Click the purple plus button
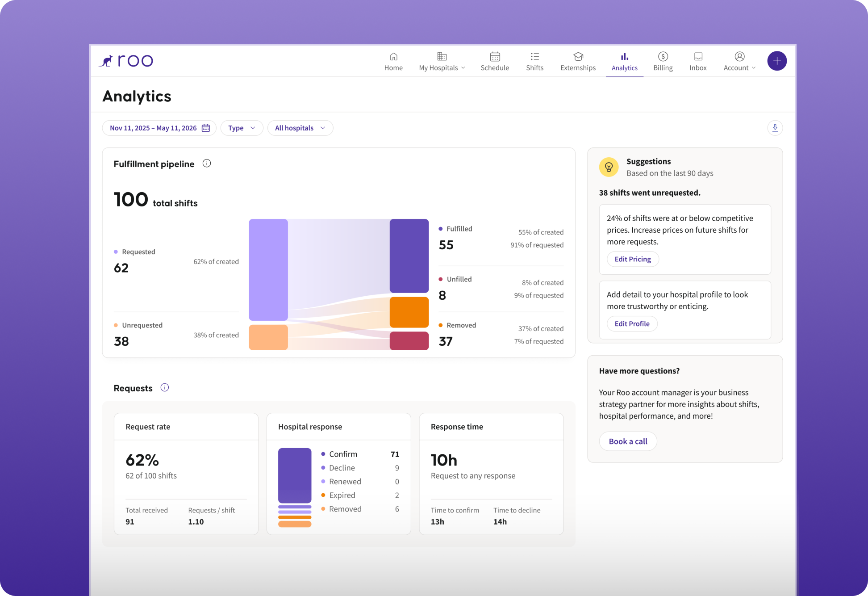868x596 pixels. pyautogui.click(x=777, y=61)
